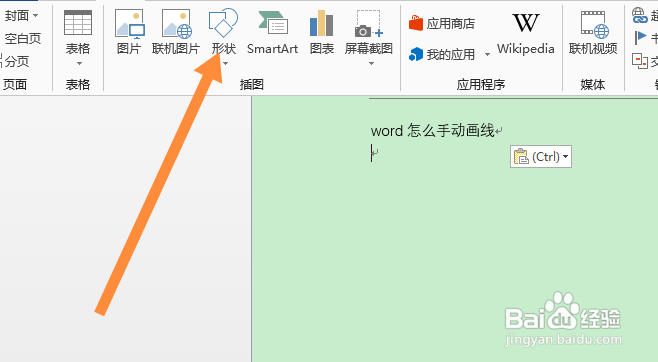
Task: Click the hyperlink globe-chain icon
Action: tap(640, 15)
